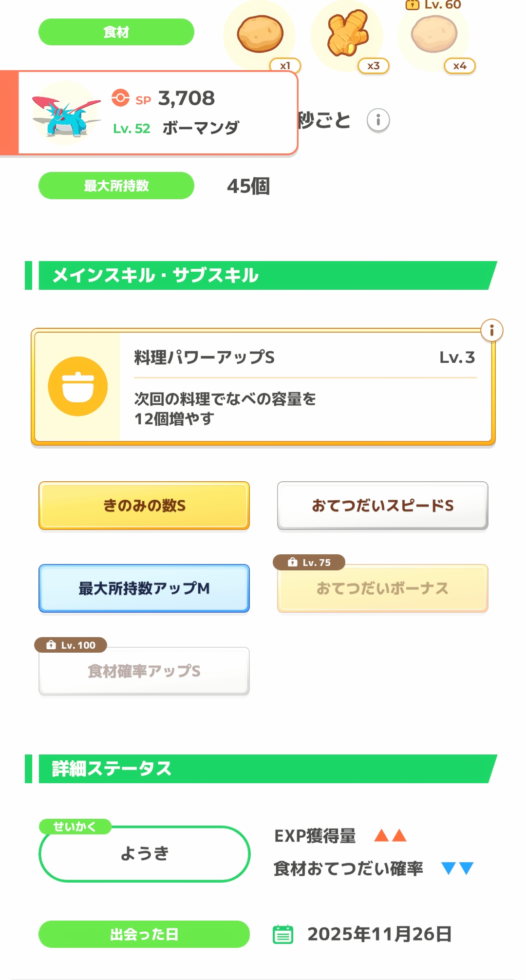The height and width of the screenshot is (980, 526).
Task: Tap the Lv. 75 lock badge
Action: click(x=309, y=563)
